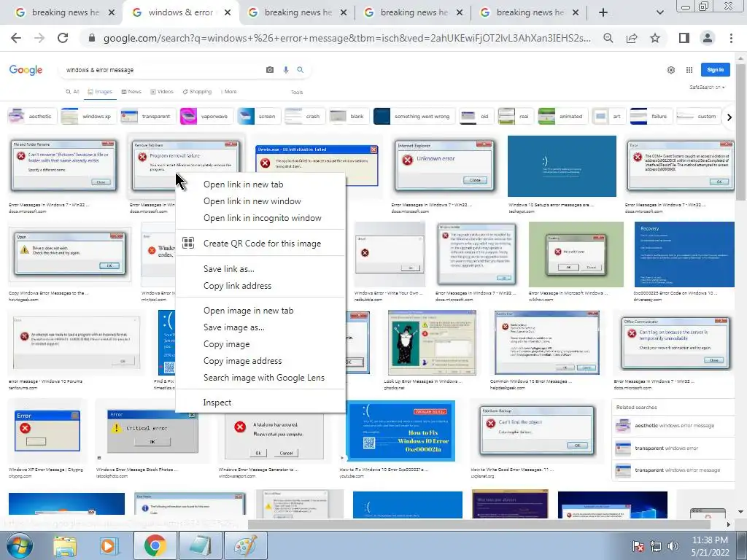This screenshot has height=560, width=747.
Task: Open related search 'transparent windows error'
Action: [x=673, y=448]
